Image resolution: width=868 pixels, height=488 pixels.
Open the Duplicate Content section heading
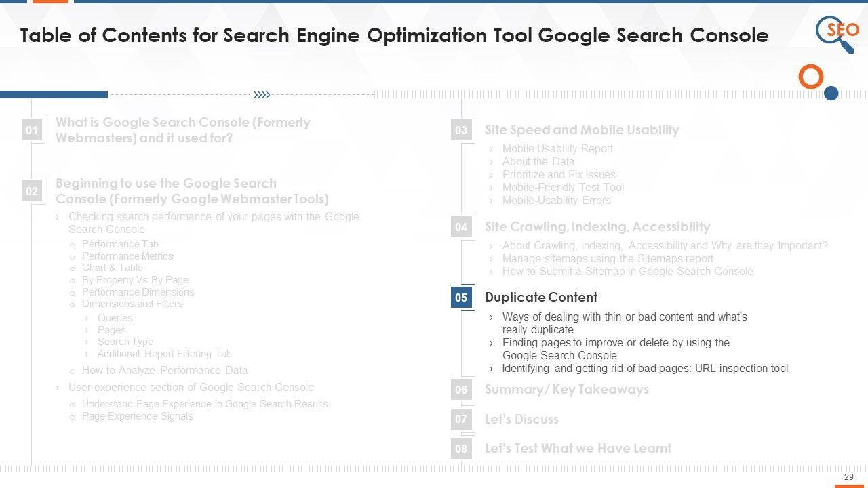(x=541, y=298)
